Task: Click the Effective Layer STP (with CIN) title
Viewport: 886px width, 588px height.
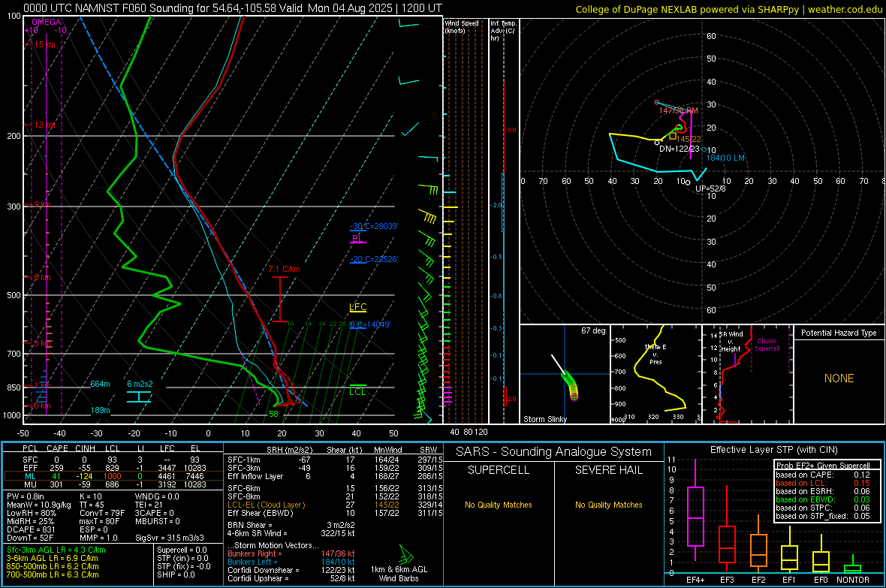Action: (x=773, y=450)
